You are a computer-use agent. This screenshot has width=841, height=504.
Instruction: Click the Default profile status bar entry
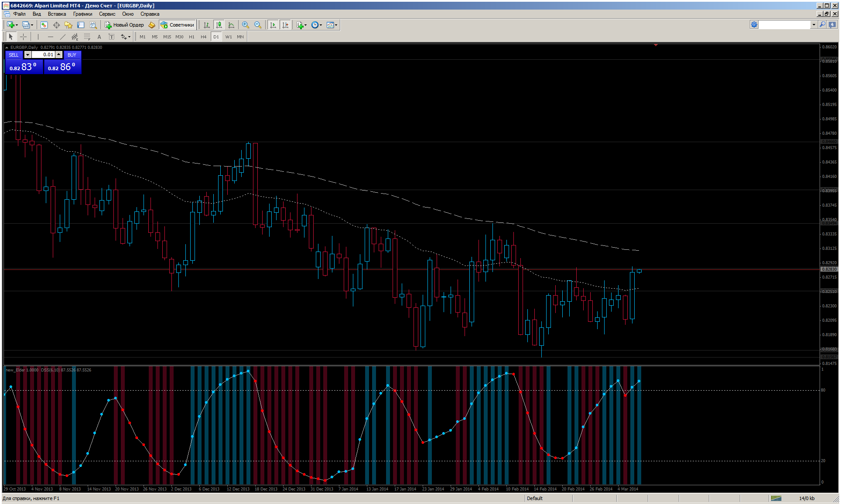click(x=535, y=498)
